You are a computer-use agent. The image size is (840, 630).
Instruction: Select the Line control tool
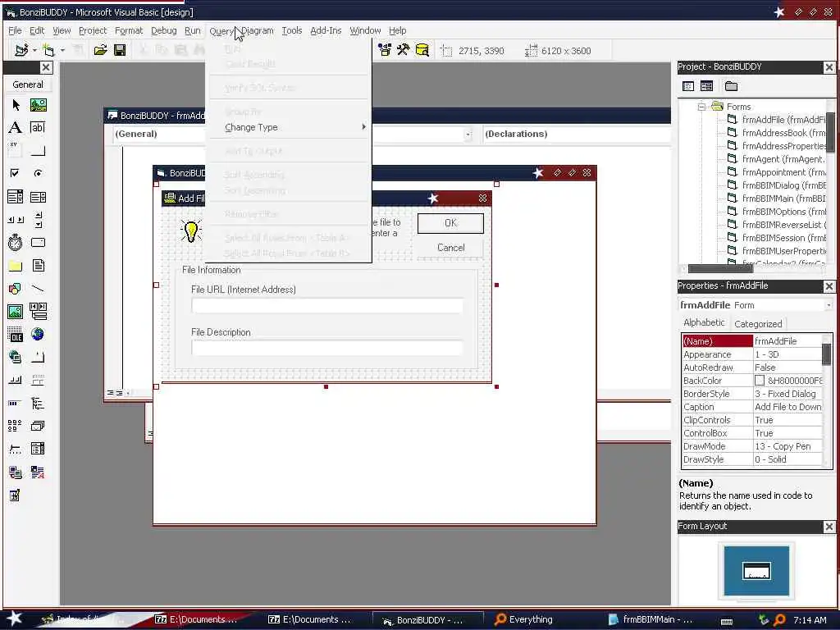(38, 289)
